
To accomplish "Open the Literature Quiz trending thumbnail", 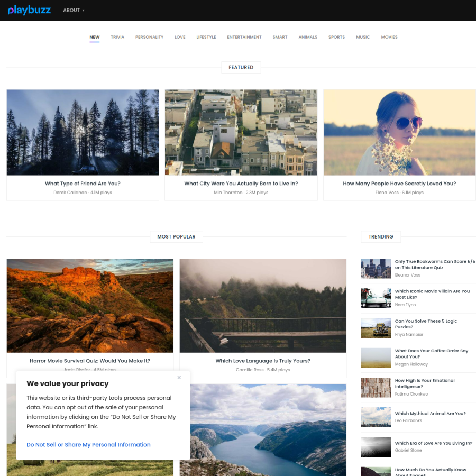I will 376,268.
